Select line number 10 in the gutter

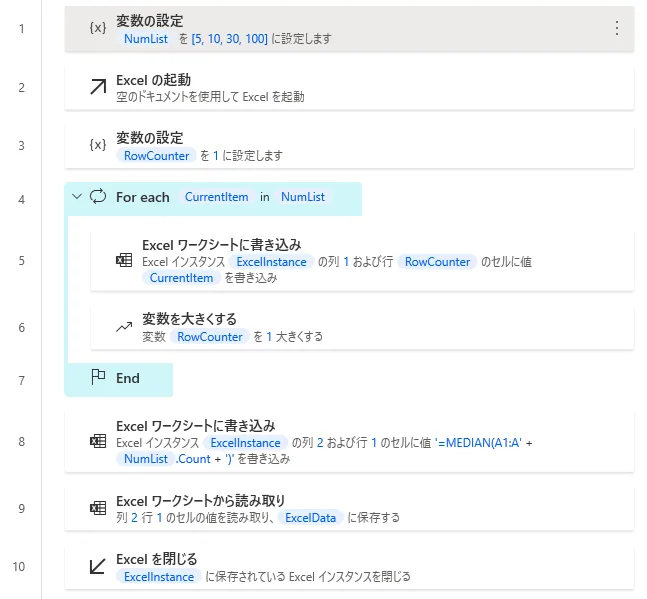(19, 566)
